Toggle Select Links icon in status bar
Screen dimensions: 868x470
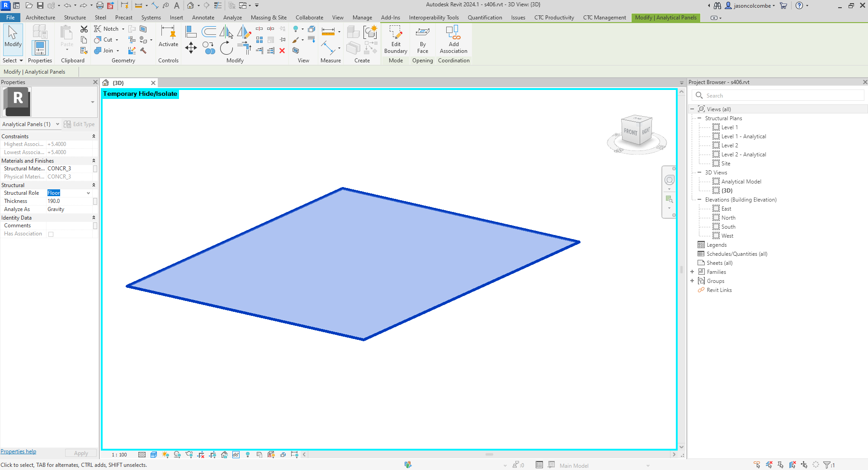point(757,465)
